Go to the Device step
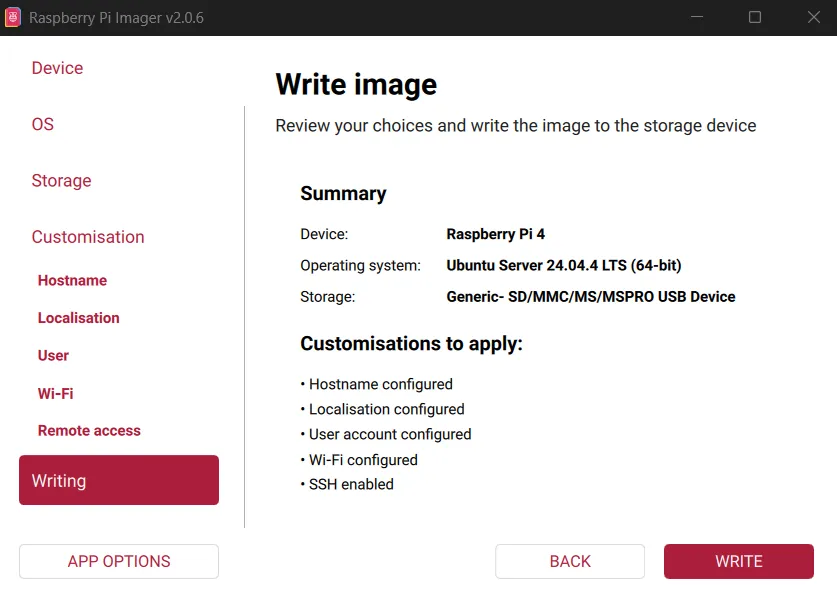The image size is (837, 595). point(57,68)
